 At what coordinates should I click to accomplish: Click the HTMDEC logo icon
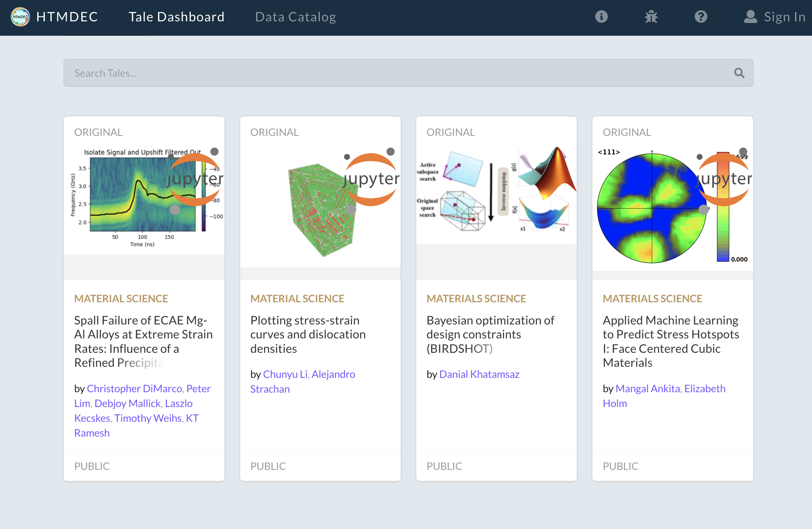[20, 17]
